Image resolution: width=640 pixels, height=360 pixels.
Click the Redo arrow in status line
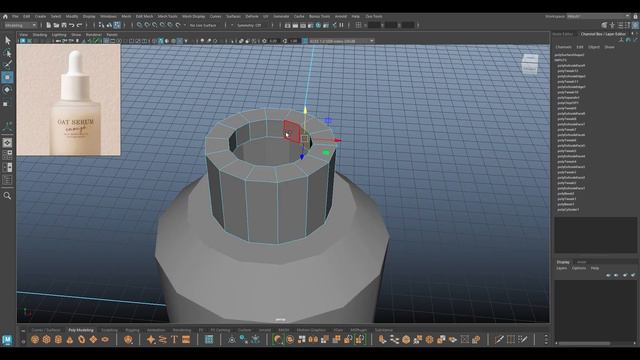(x=79, y=25)
